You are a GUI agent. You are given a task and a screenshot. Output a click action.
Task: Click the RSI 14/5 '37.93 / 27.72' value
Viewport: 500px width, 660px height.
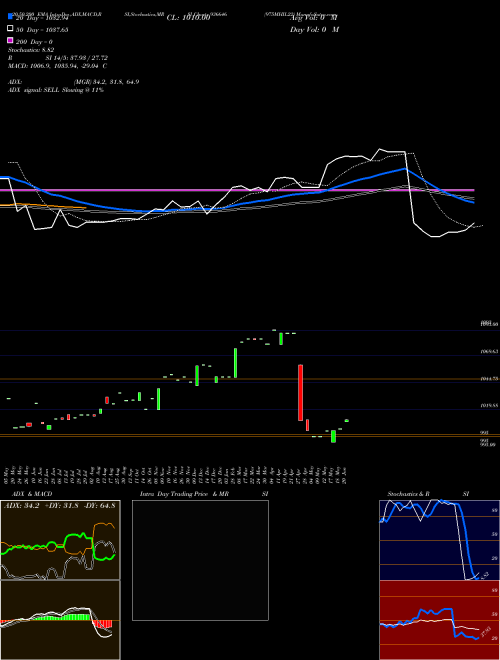[x=88, y=58]
